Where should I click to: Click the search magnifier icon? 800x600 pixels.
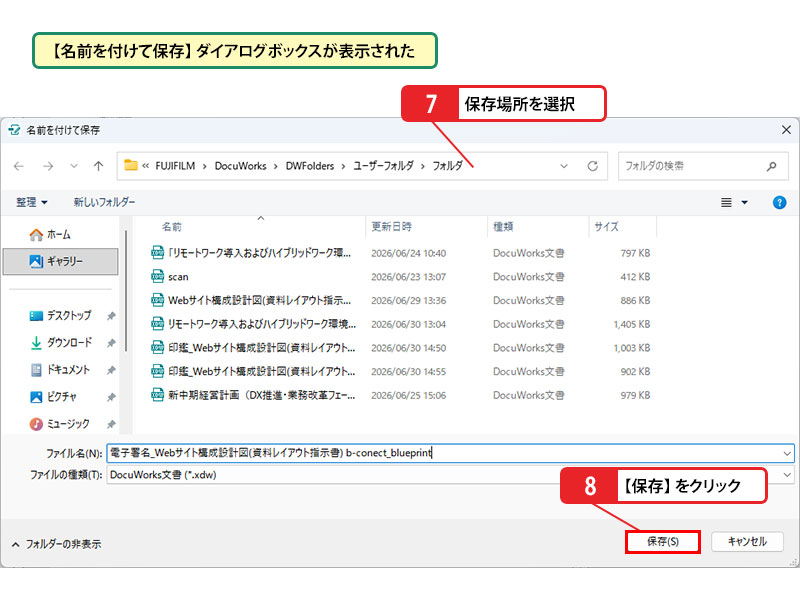[771, 166]
